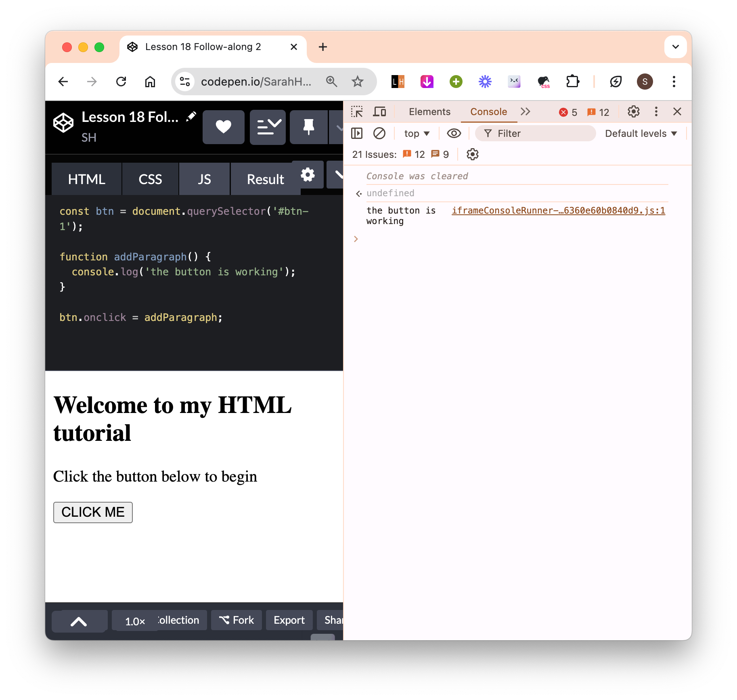The image size is (737, 700).
Task: Open the 12 issues breakdown badge
Action: point(414,154)
